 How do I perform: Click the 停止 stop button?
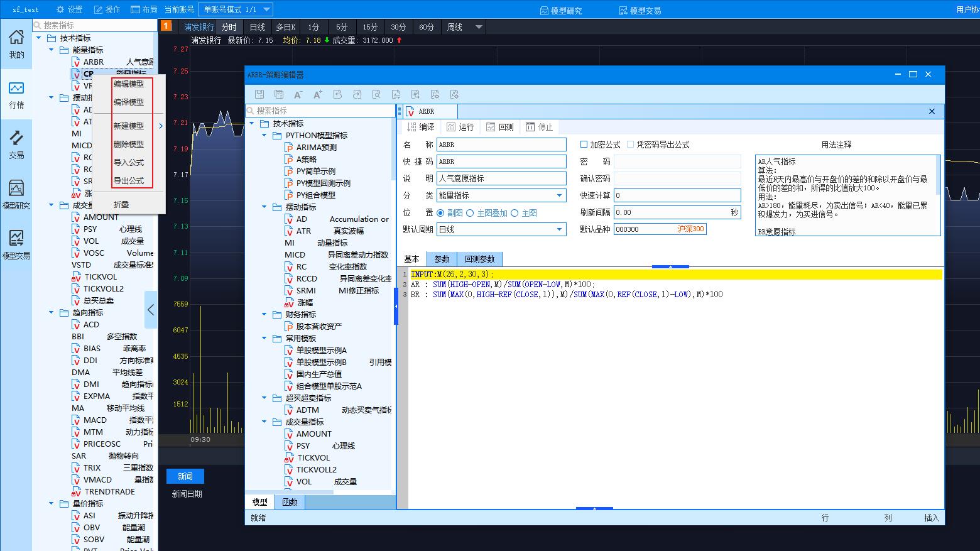(539, 127)
